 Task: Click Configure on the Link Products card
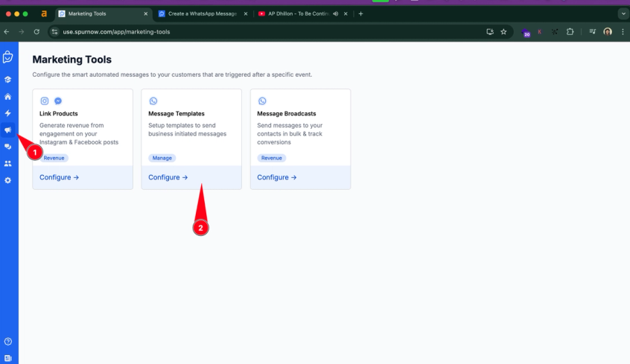(59, 177)
